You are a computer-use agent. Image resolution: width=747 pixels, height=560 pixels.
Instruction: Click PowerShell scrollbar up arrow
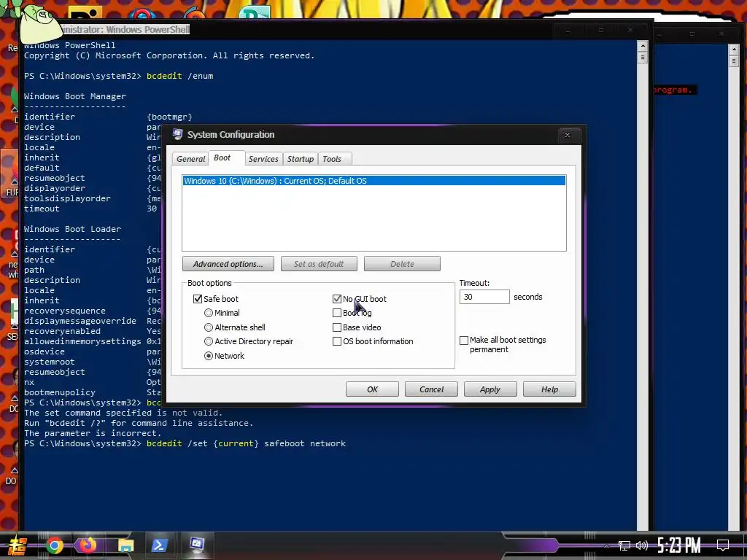point(643,46)
